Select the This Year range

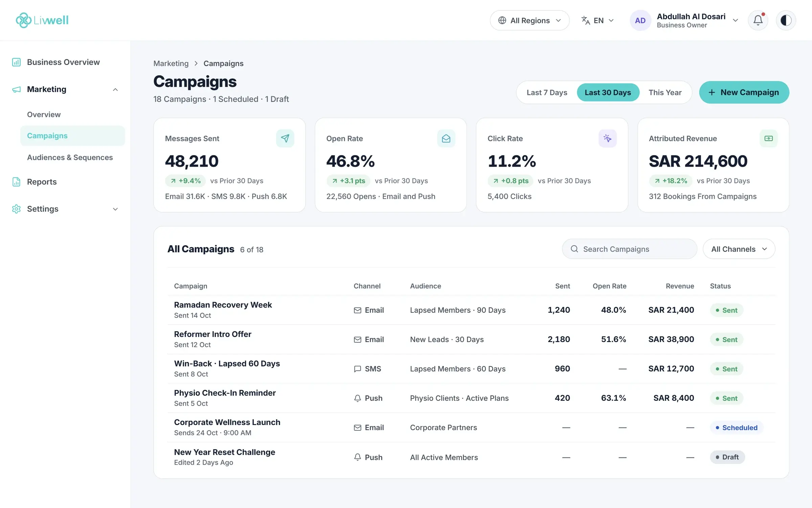[665, 92]
